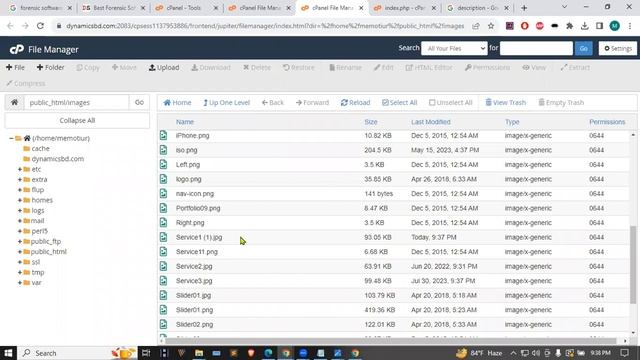
Task: Open the Upload tool
Action: (x=164, y=67)
